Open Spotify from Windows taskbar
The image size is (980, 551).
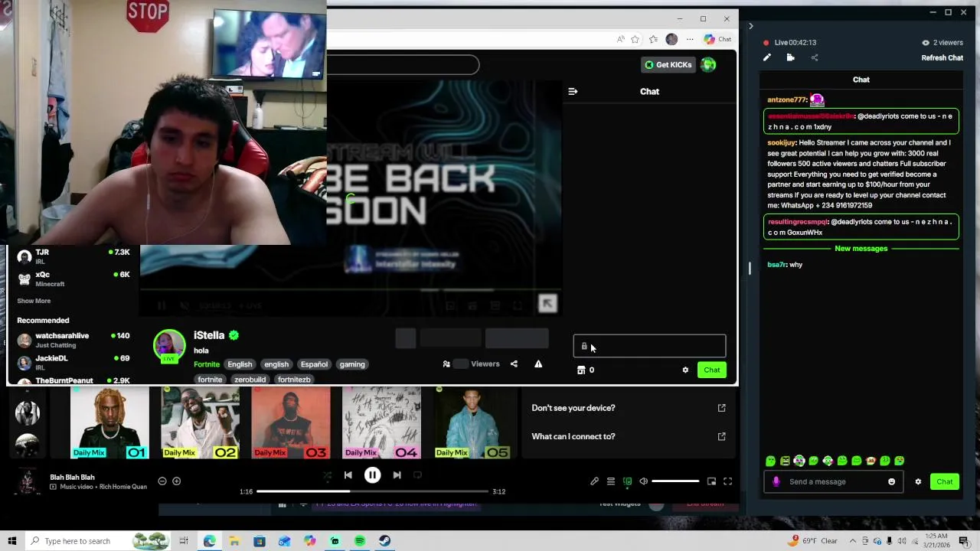(x=360, y=541)
